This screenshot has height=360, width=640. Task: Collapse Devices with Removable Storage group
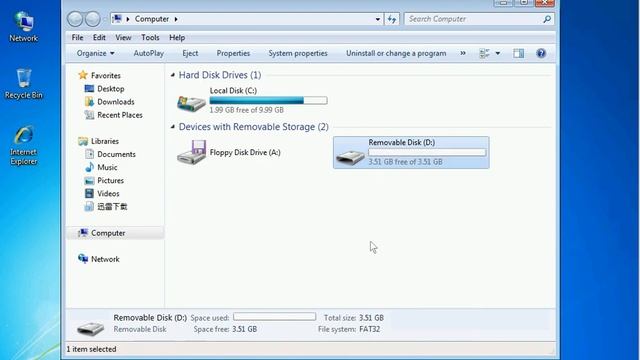[173, 127]
